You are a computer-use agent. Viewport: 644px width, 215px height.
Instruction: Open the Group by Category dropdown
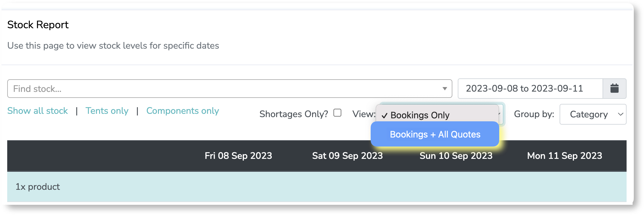click(593, 114)
